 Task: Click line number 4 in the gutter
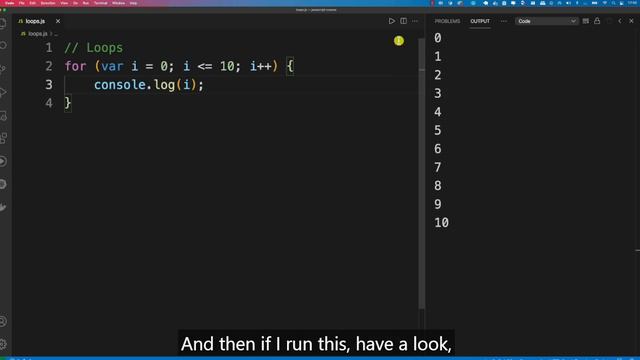(x=49, y=103)
